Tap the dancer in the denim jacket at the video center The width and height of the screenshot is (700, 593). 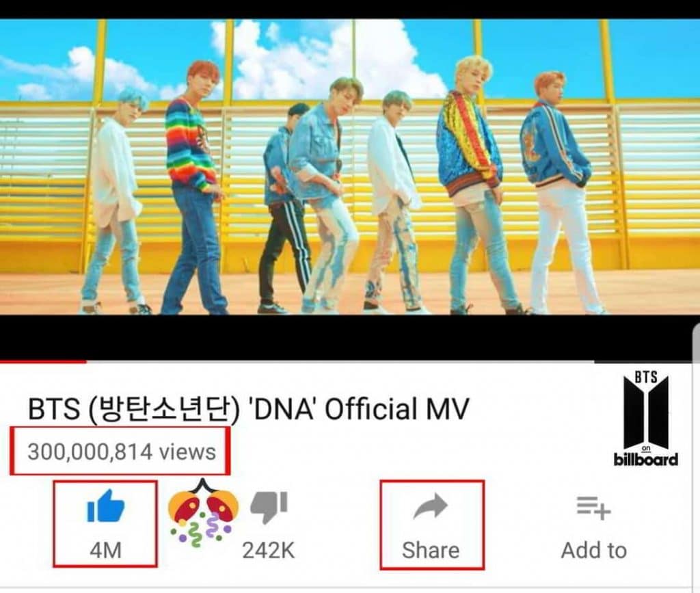pyautogui.click(x=323, y=195)
